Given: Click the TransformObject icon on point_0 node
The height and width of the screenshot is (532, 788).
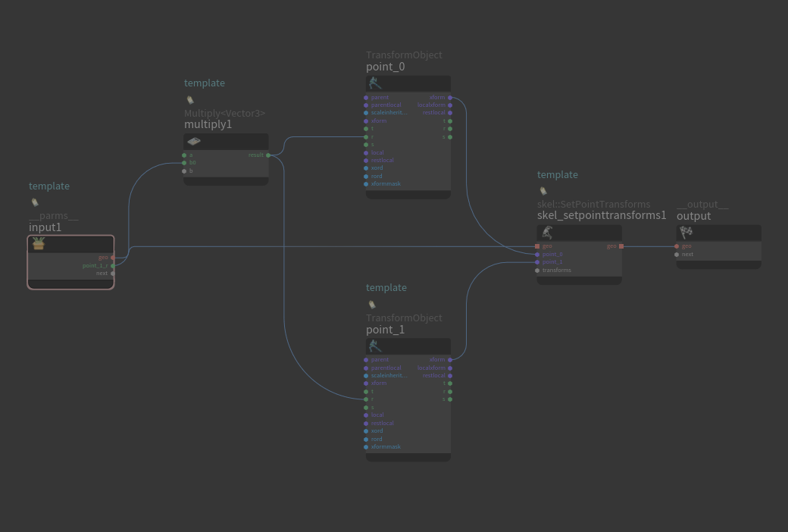Looking at the screenshot, I should (375, 83).
